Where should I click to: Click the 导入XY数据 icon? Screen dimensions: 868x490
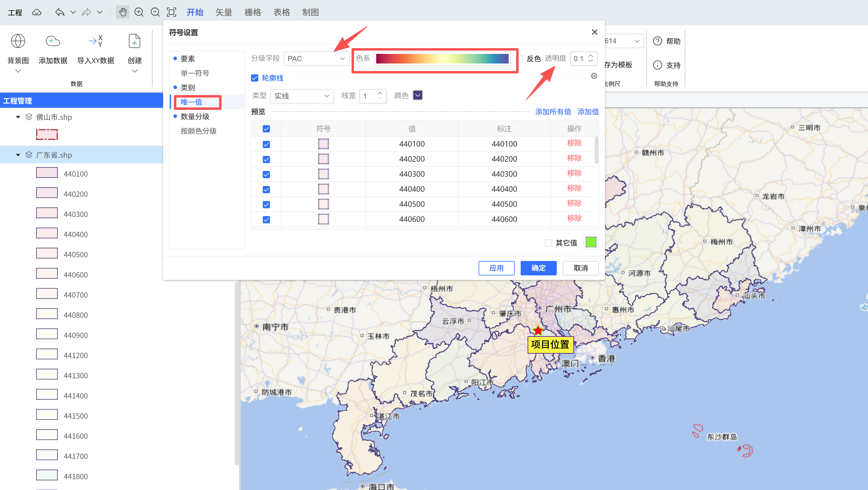tap(96, 41)
